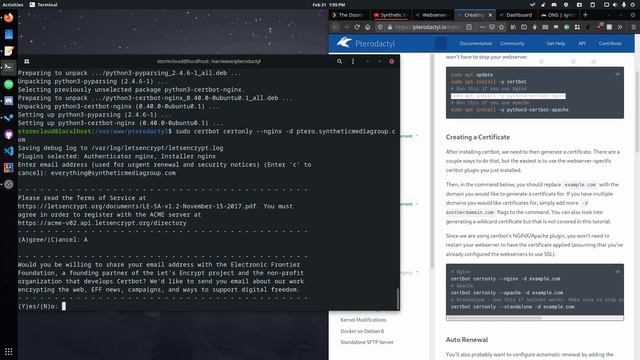Viewport: 640px width, 360px height.
Task: Open the Community nav link
Action: 512,43
